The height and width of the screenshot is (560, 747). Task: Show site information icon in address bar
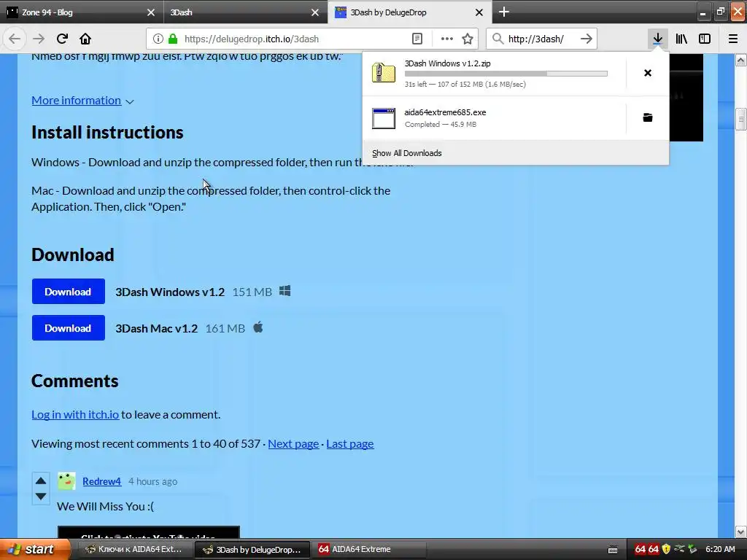pyautogui.click(x=158, y=39)
